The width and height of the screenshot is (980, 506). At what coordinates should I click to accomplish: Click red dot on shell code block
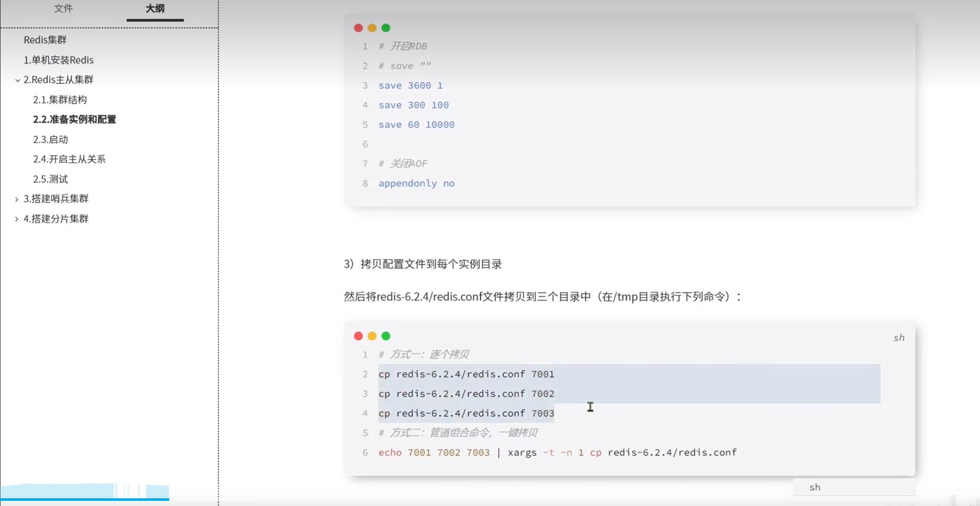tap(358, 336)
